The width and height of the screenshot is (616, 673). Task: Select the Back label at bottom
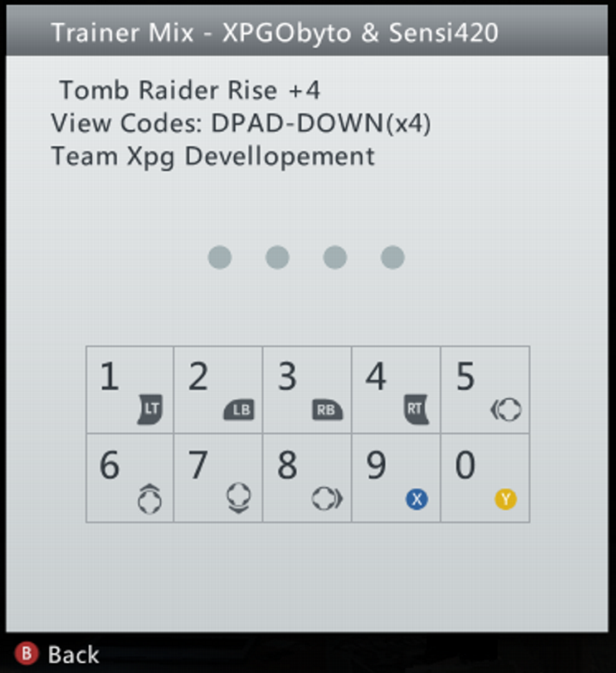tap(73, 655)
